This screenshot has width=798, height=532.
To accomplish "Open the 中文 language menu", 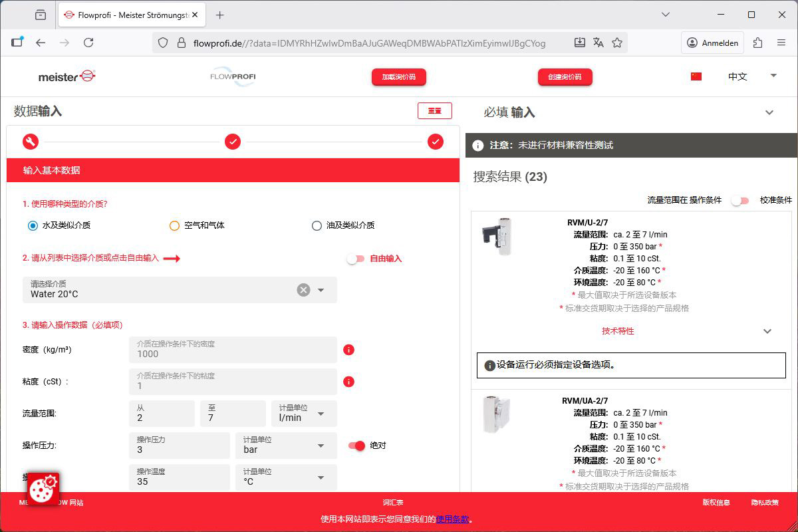I will 738,76.
